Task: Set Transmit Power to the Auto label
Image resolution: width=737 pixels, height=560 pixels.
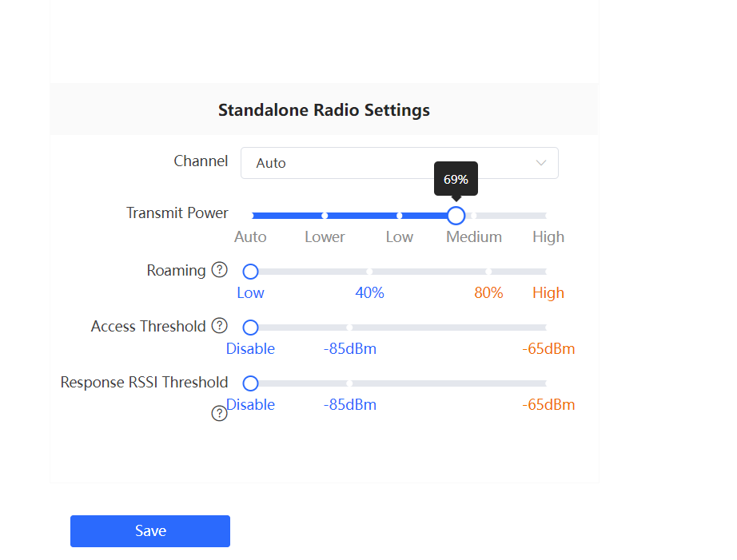Action: pos(250,236)
